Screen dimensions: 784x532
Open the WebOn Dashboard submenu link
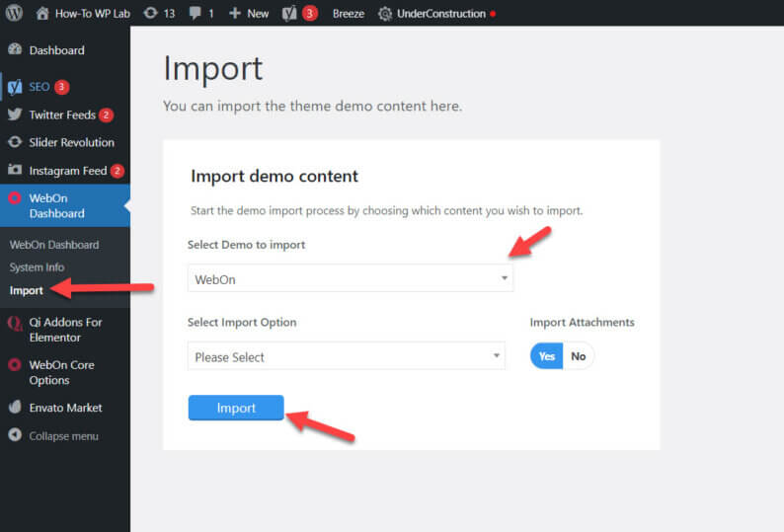coord(54,245)
